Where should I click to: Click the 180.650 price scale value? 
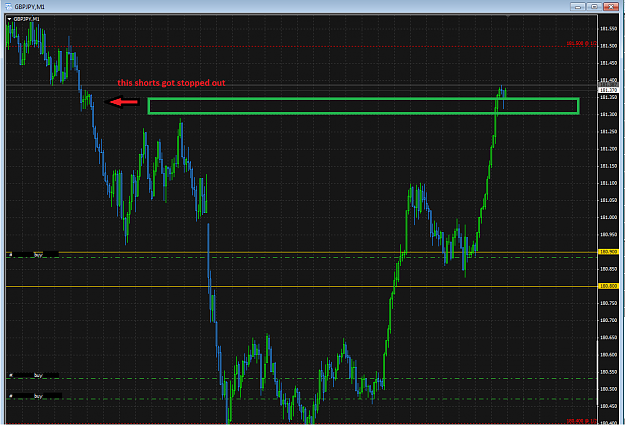609,338
